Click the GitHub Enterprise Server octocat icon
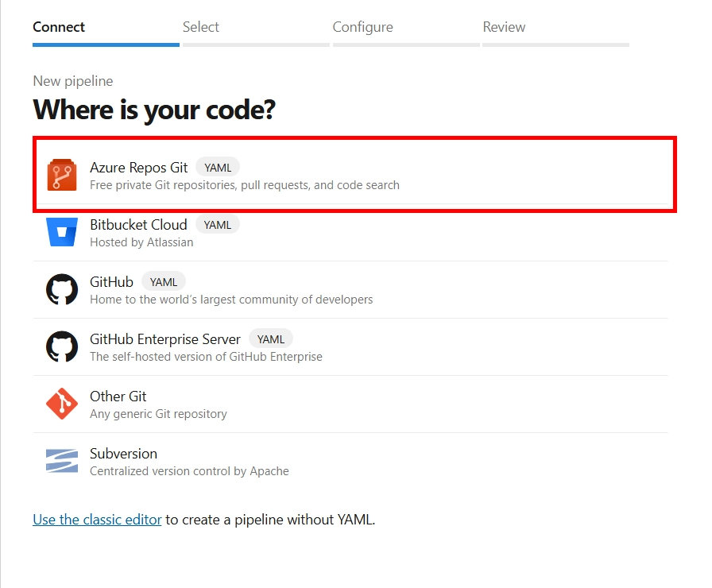Screen dimensions: 712x588 click(x=62, y=346)
